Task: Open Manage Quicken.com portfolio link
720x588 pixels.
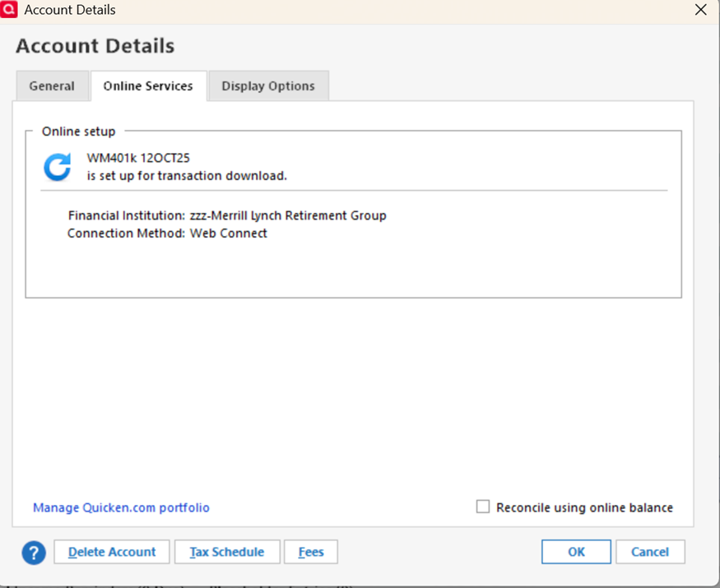Action: 121,507
